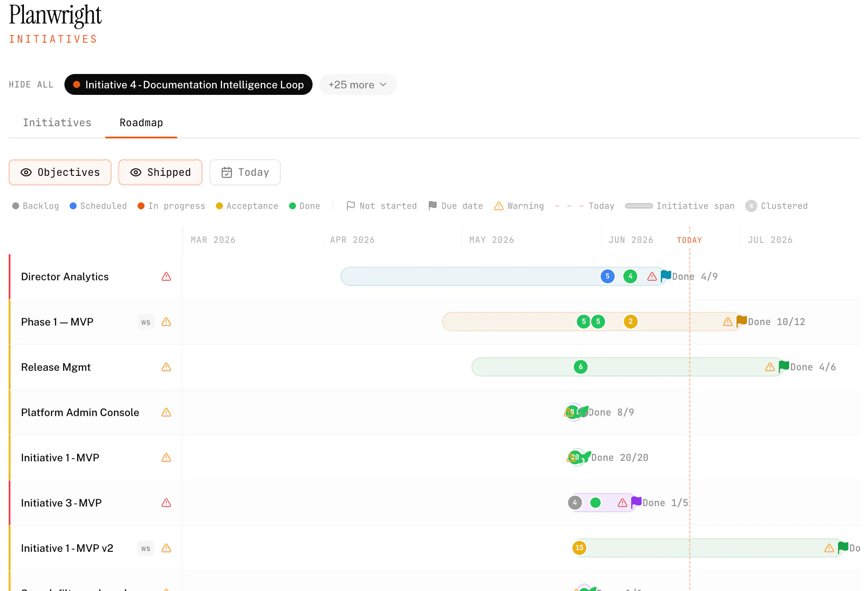Click yellow cluster 15 on Initiative 1 - MVP v2
Viewport: 868px width, 591px height.
point(579,548)
